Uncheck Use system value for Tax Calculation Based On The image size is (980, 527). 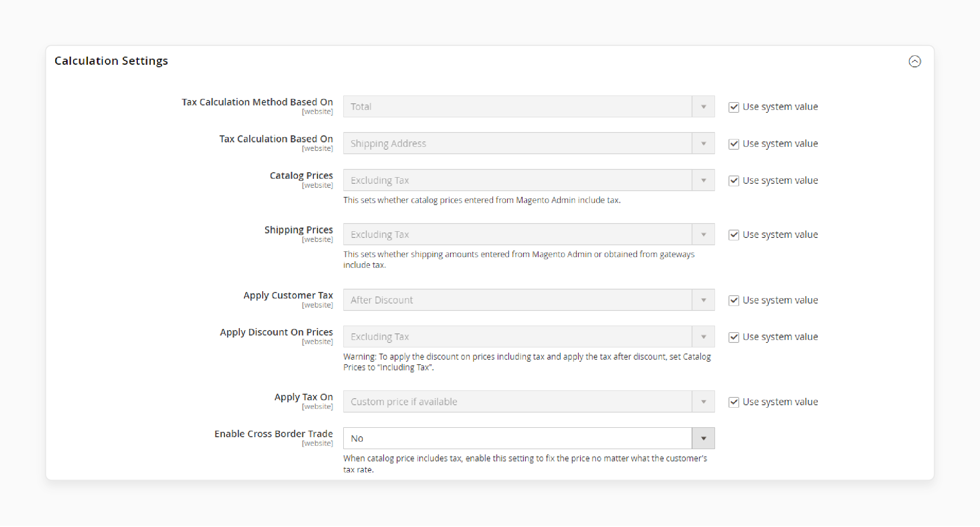point(733,144)
